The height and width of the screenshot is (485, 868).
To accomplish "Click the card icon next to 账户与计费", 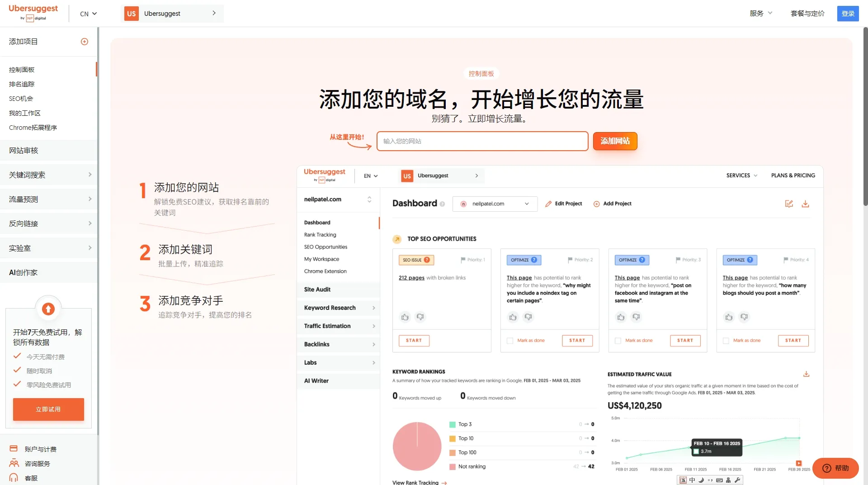I will pos(14,449).
